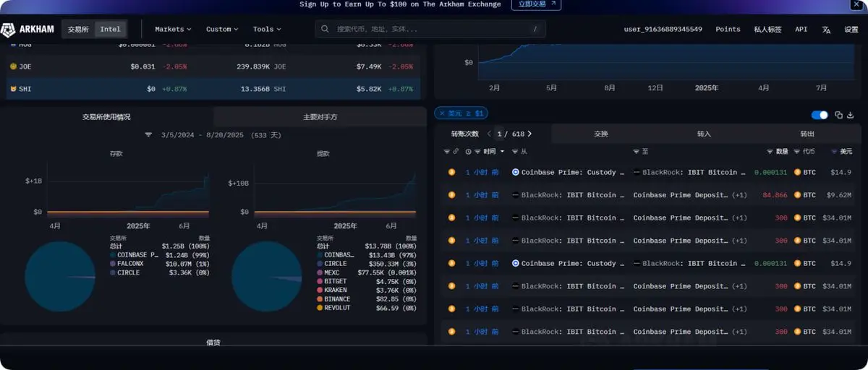The image size is (868, 370).
Task: Select 转账次数 tab
Action: point(465,134)
